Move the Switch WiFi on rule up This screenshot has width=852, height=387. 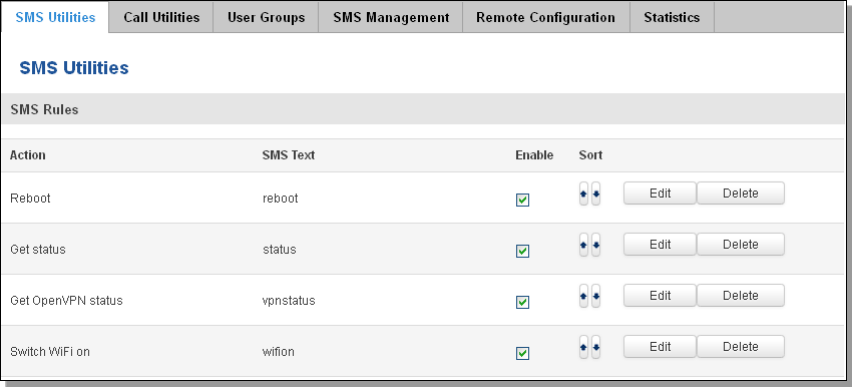point(584,347)
